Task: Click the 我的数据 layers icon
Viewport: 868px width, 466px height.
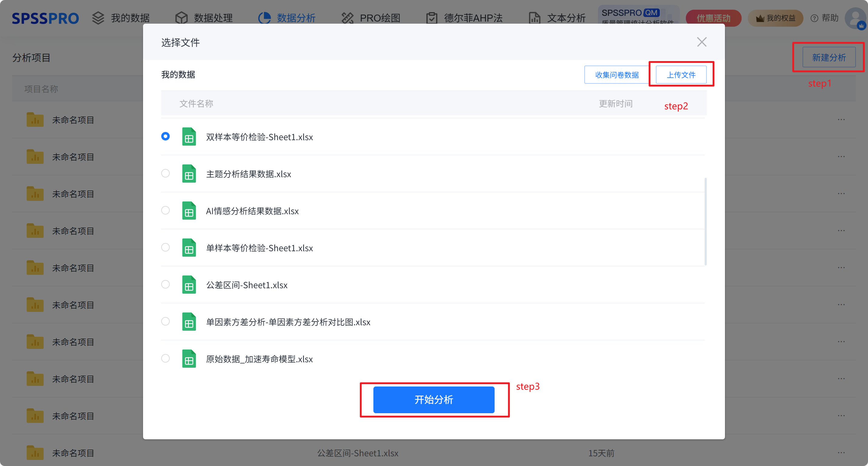Action: click(98, 18)
